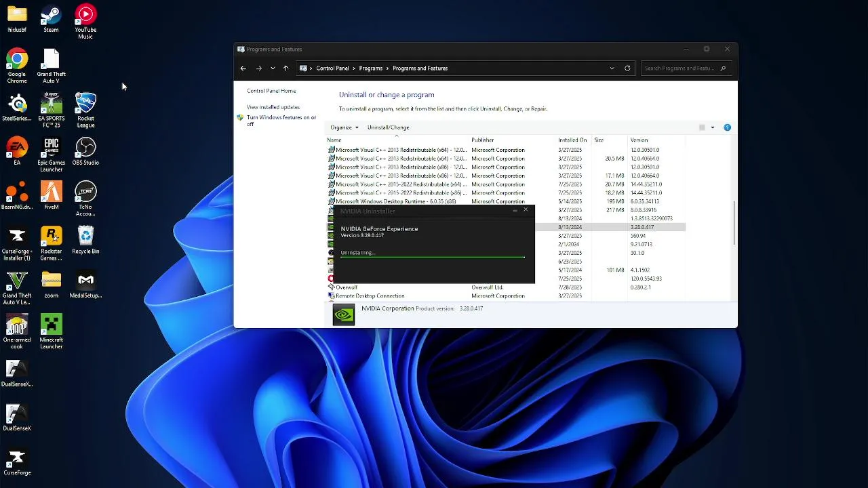
Task: Select the Grand Theft Auto V file icon
Action: click(51, 67)
